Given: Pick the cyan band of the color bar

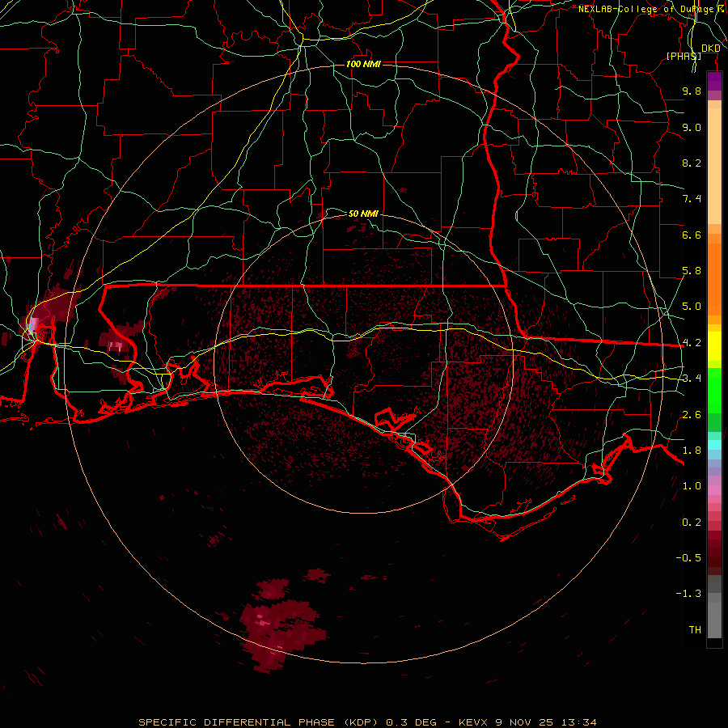Looking at the screenshot, I should pyautogui.click(x=714, y=444).
